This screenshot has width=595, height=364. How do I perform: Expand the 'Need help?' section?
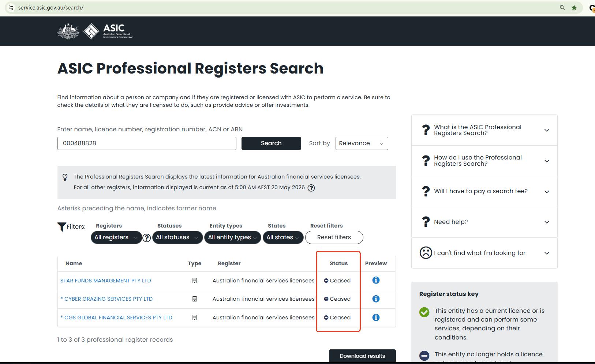(x=484, y=222)
